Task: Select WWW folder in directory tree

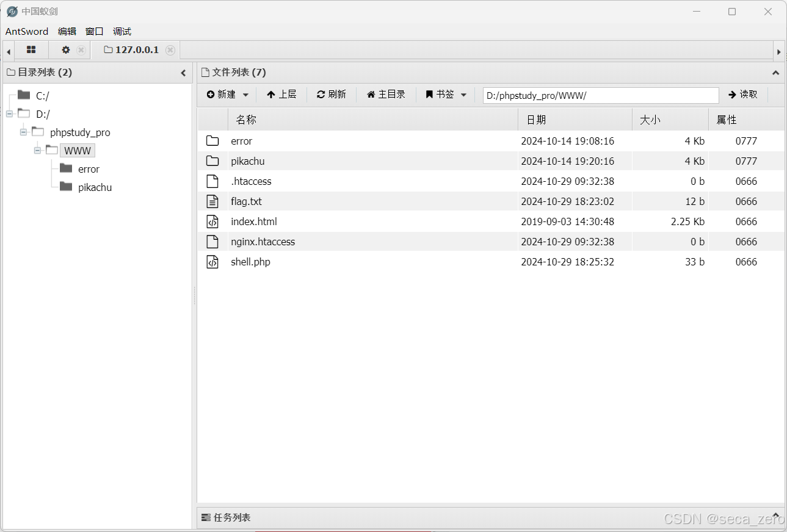Action: 78,151
